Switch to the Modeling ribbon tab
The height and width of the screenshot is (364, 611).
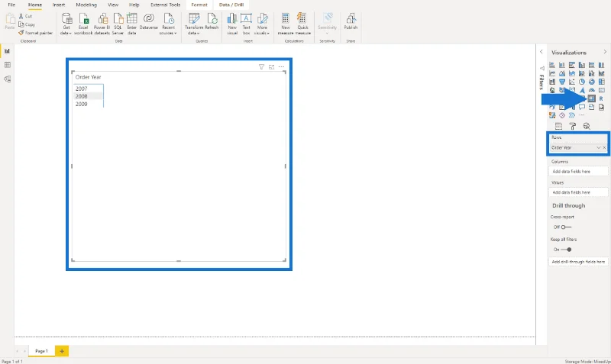pos(86,5)
